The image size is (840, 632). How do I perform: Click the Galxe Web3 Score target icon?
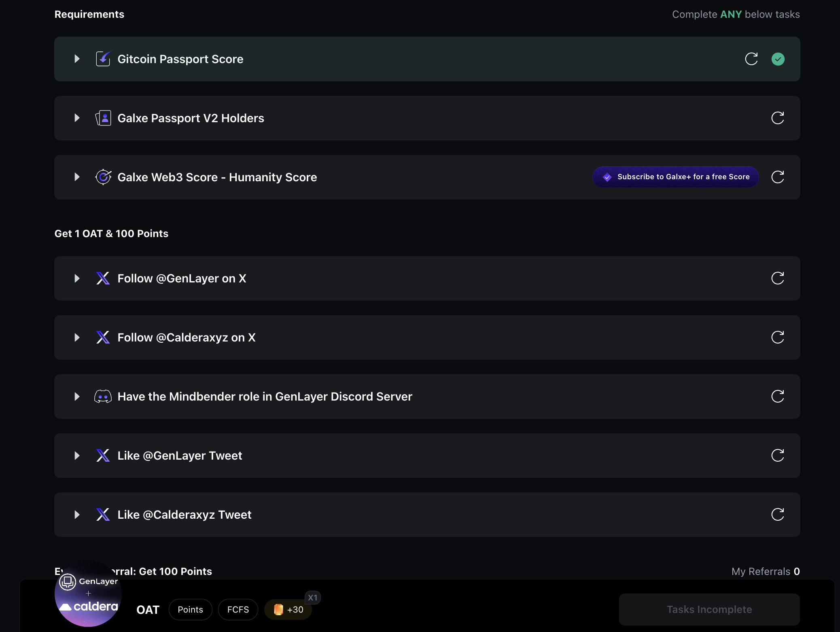point(103,177)
